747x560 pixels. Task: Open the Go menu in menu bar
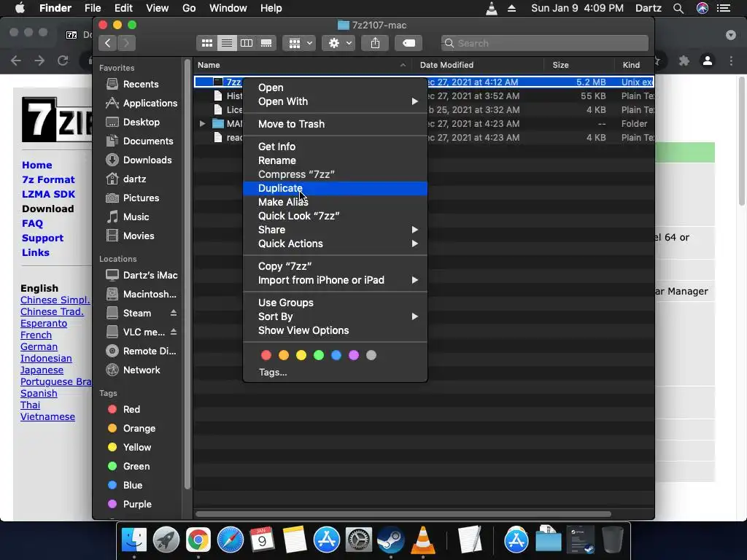[189, 8]
